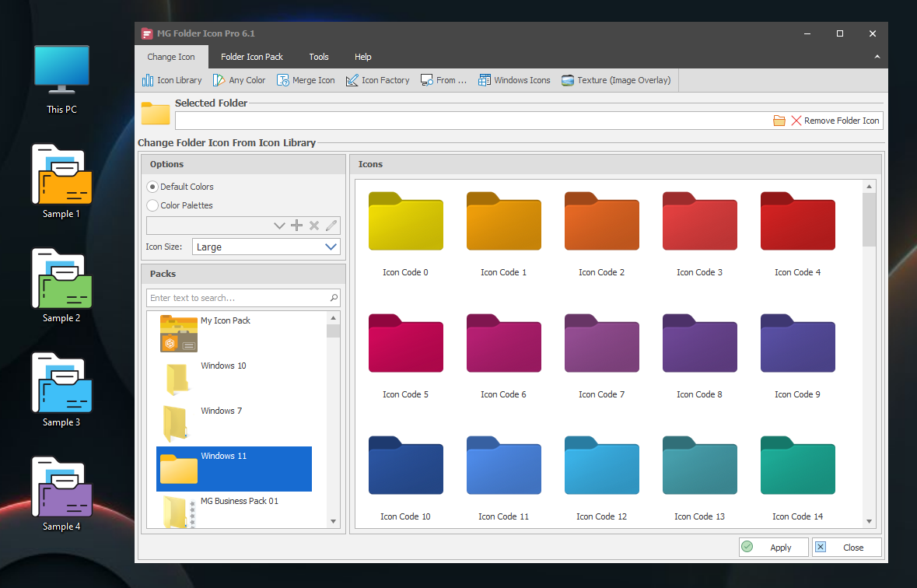The height and width of the screenshot is (588, 917).
Task: Select the Any Color tool
Action: pos(239,80)
